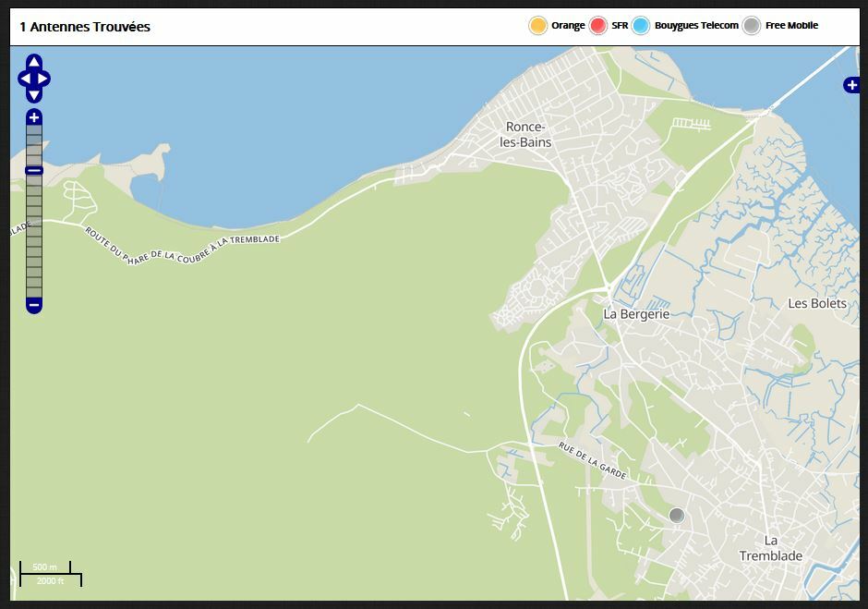Click the Free Mobile grey swatch
The image size is (868, 609).
pos(752,26)
